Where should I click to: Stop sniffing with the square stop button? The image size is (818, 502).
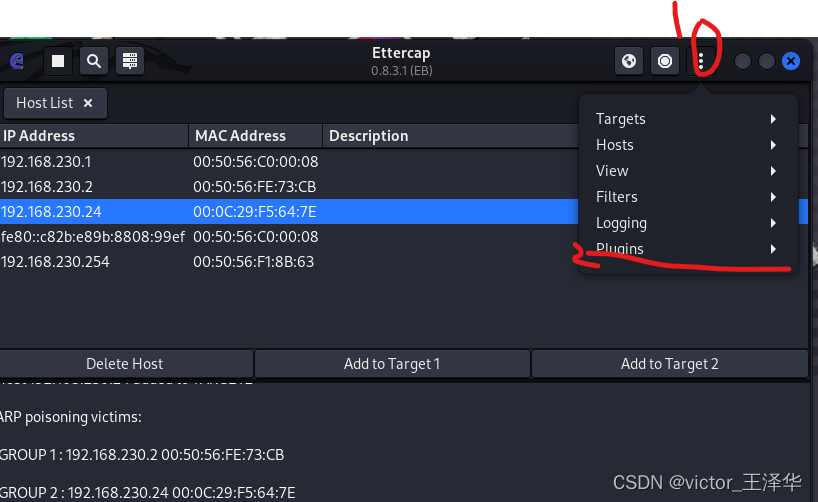tap(58, 61)
